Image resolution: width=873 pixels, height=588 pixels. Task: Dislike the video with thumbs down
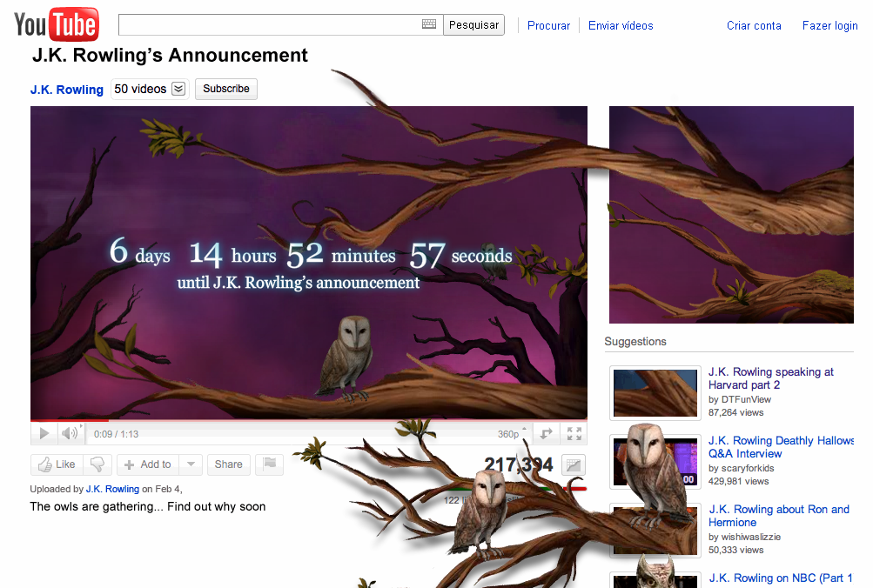(98, 464)
